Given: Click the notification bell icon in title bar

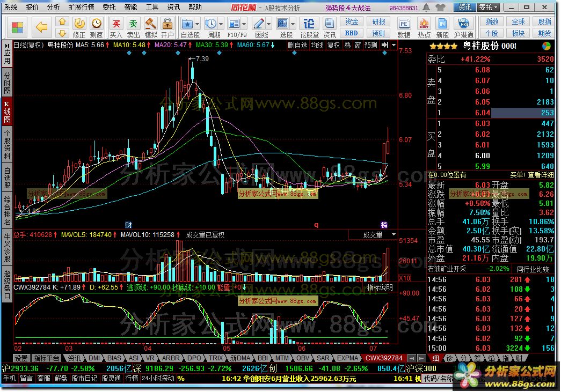Looking at the screenshot, I should [426, 7].
